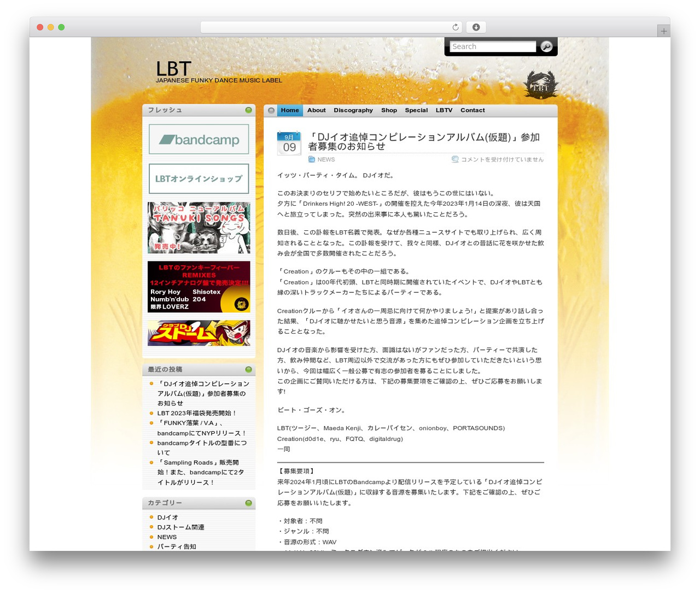Focus the Search input field
Viewport: 700px width, 593px height.
[x=493, y=46]
